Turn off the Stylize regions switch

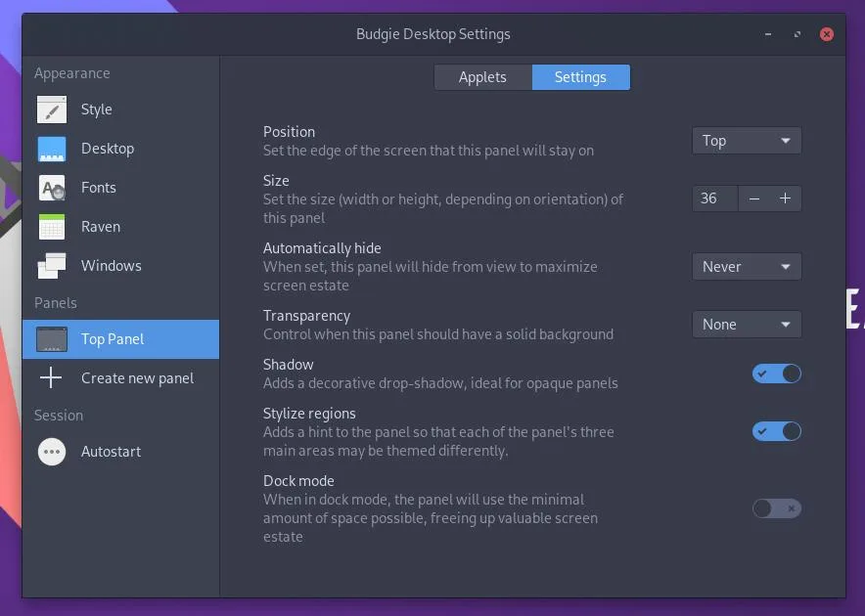click(776, 431)
